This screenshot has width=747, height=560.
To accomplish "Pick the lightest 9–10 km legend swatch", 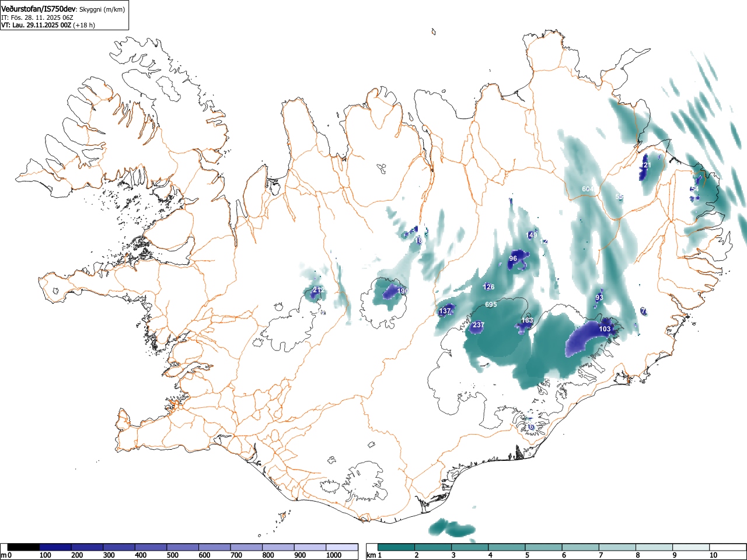I will point(690,547).
